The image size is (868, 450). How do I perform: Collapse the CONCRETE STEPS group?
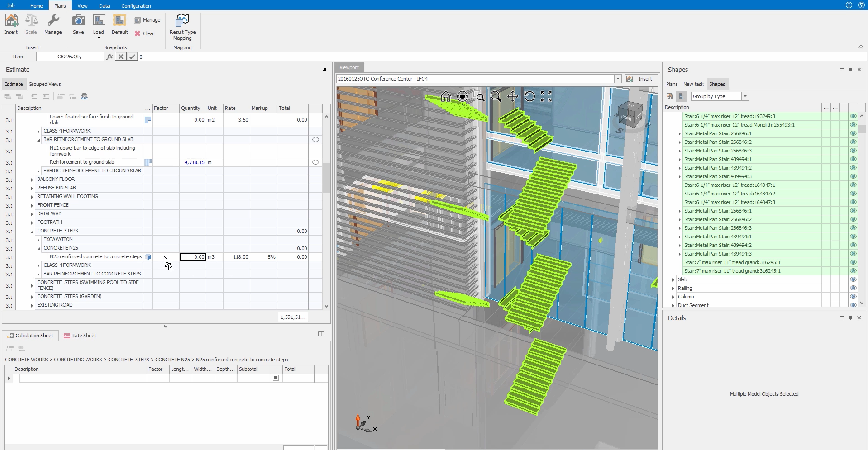click(x=32, y=231)
